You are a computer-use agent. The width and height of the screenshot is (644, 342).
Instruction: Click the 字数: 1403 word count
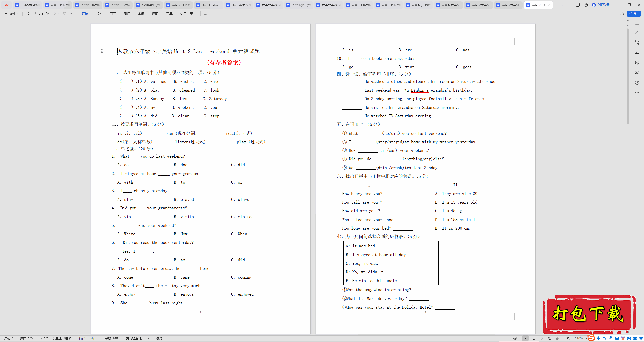112,338
